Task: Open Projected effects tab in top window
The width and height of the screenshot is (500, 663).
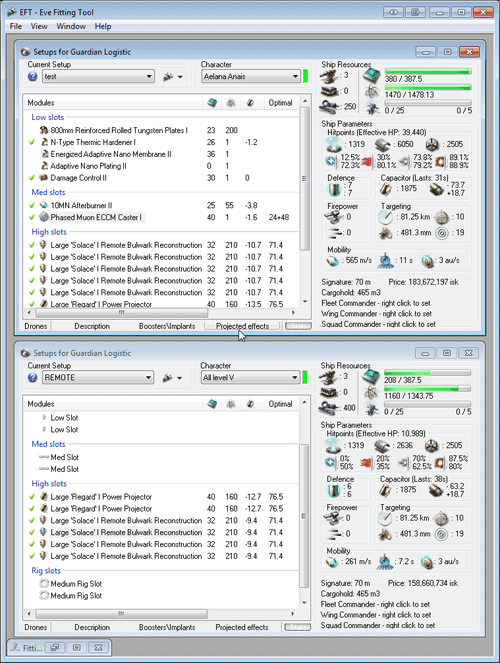Action: click(242, 326)
